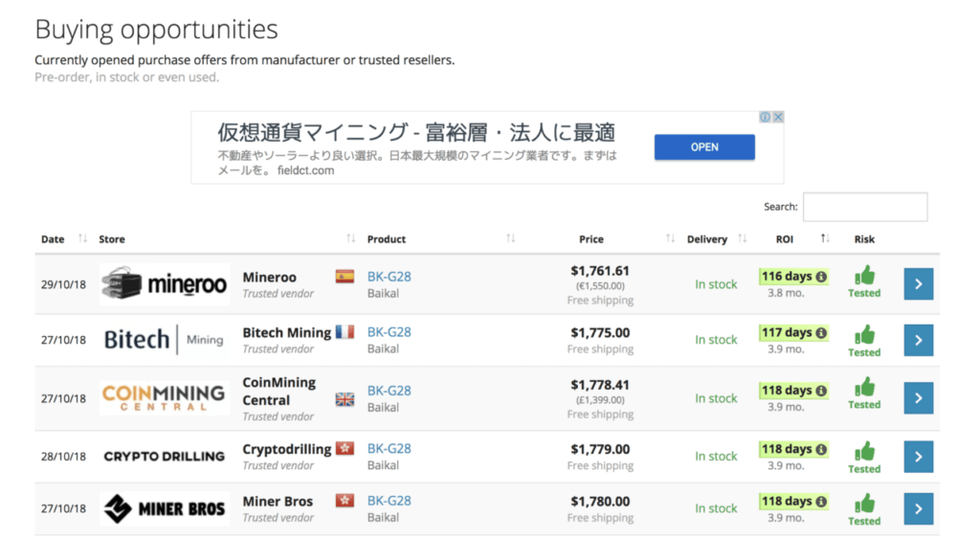This screenshot has height=538, width=980.
Task: Click the Crypto Drilling store logo
Action: click(x=165, y=457)
